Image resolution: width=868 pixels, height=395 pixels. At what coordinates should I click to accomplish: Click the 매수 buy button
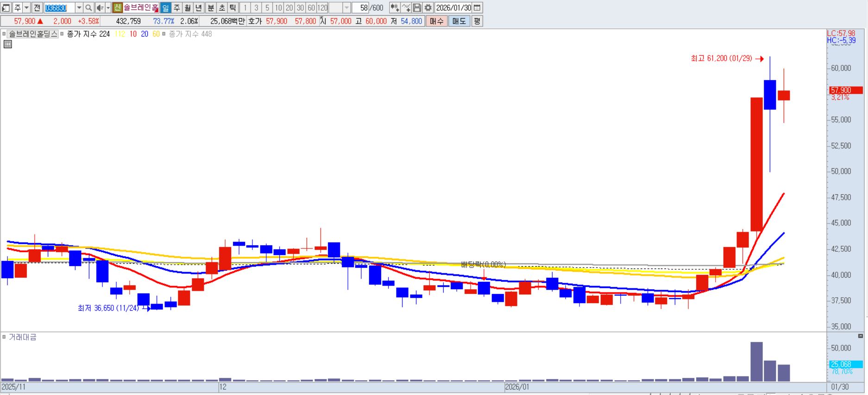tap(436, 21)
